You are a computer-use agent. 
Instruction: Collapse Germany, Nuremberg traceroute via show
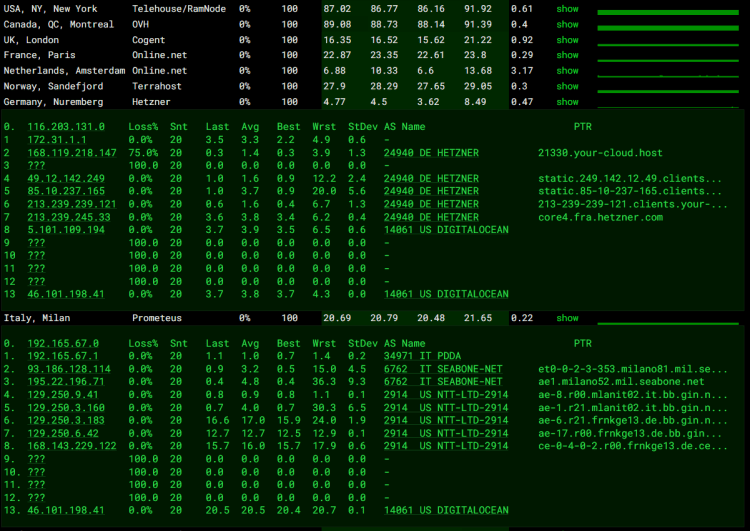point(567,102)
